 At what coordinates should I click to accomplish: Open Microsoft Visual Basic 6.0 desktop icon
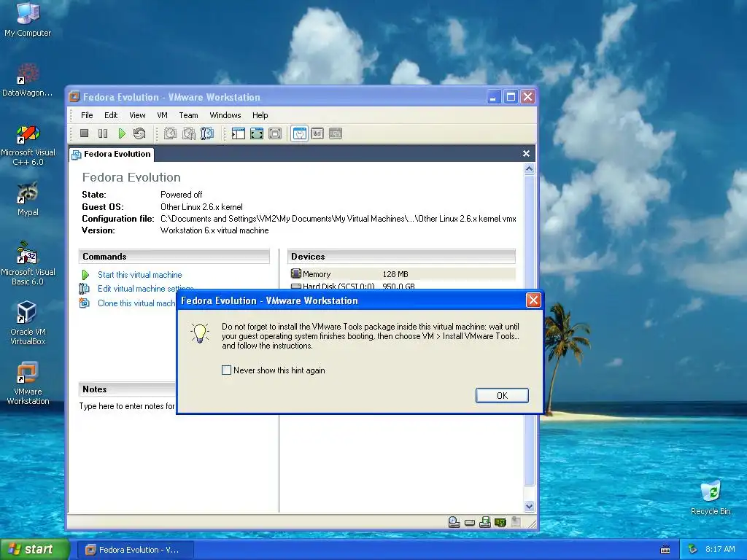point(28,263)
